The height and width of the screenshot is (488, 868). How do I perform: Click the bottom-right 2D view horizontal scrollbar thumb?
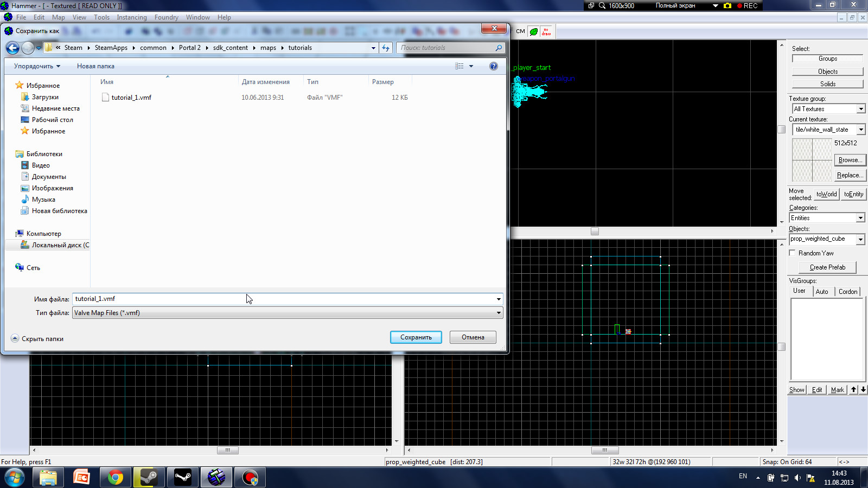pos(604,450)
